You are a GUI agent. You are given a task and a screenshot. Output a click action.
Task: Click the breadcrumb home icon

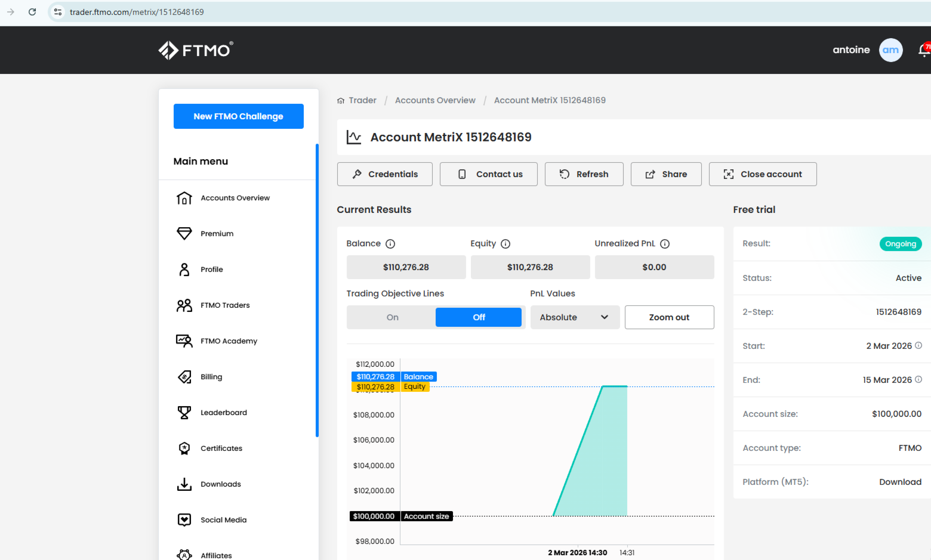(x=341, y=101)
